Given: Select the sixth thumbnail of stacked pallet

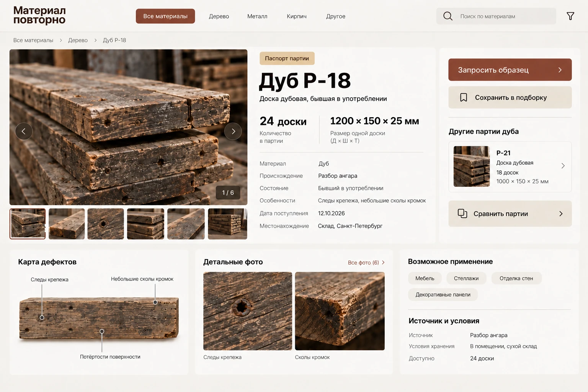Looking at the screenshot, I should click(227, 224).
